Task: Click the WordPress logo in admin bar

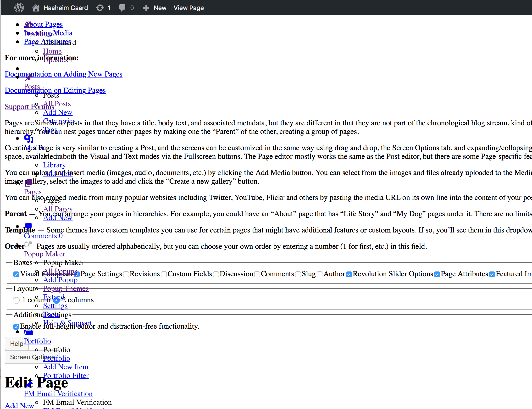Action: pos(19,8)
